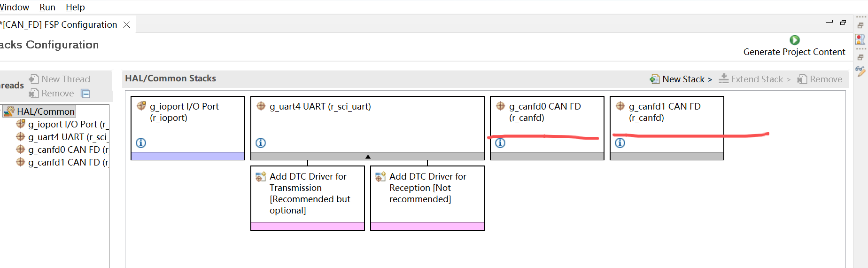The image size is (868, 268).
Task: Open info icon on g_uart4 UART block
Action: click(x=261, y=143)
